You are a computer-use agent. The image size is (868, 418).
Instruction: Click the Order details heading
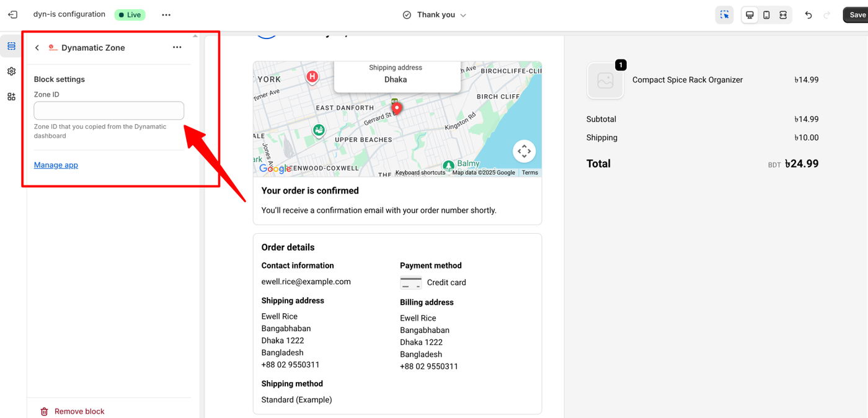click(x=288, y=247)
